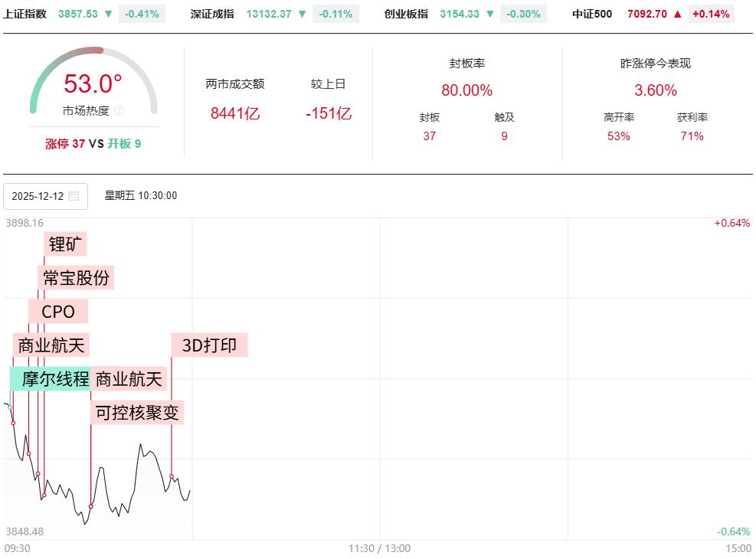Switch to the 中证500 index ticker
The width and height of the screenshot is (756, 559).
[592, 14]
